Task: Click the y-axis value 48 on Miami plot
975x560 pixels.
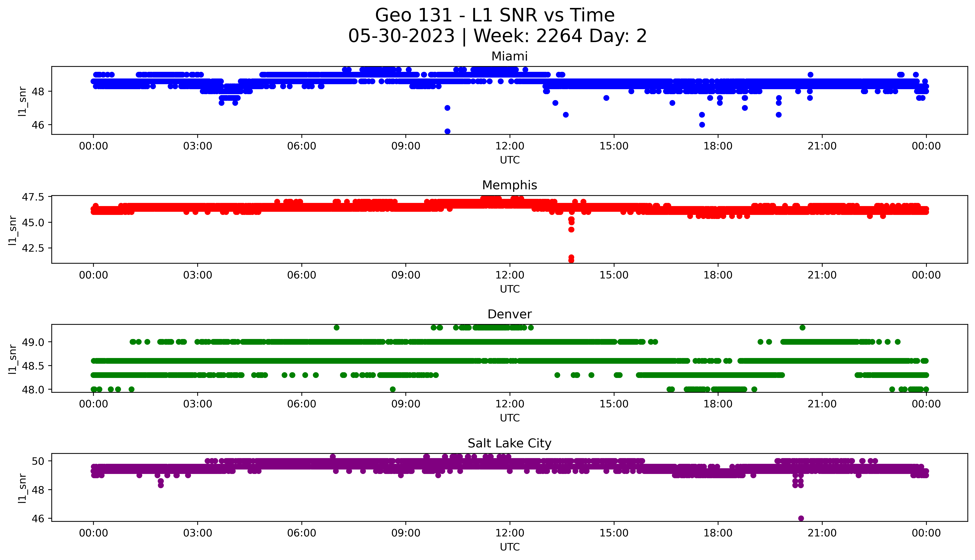Action: (x=38, y=92)
